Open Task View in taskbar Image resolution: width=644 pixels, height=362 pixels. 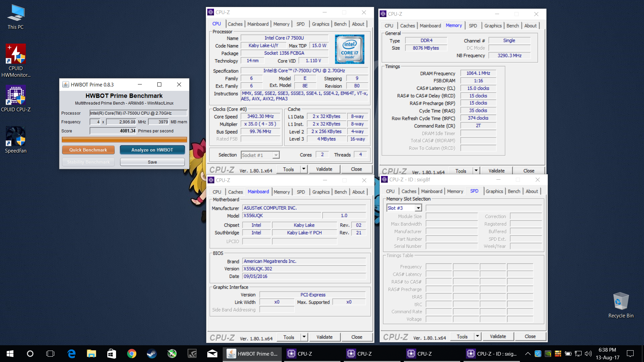[50, 354]
